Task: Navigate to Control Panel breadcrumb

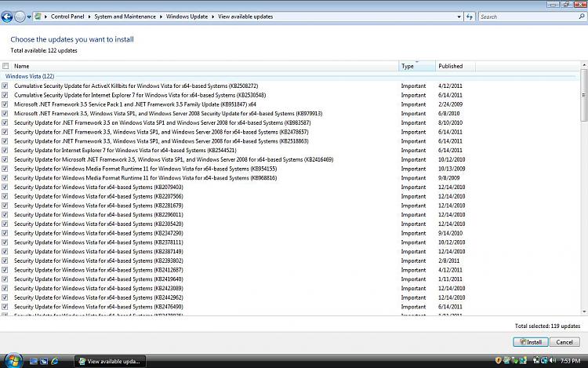Action: point(67,16)
